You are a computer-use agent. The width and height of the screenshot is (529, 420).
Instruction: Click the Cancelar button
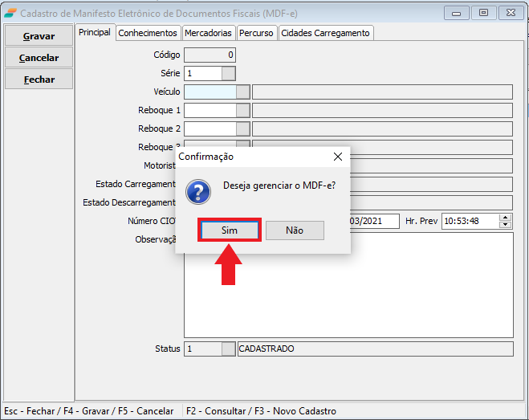tap(39, 58)
